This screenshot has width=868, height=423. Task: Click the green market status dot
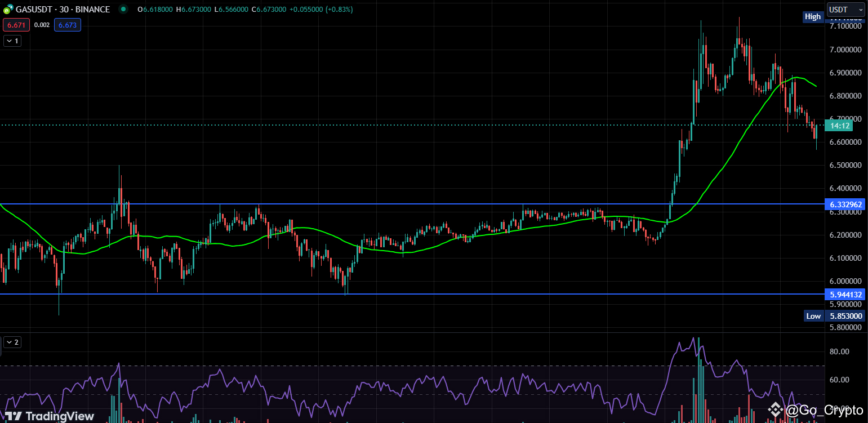[123, 10]
